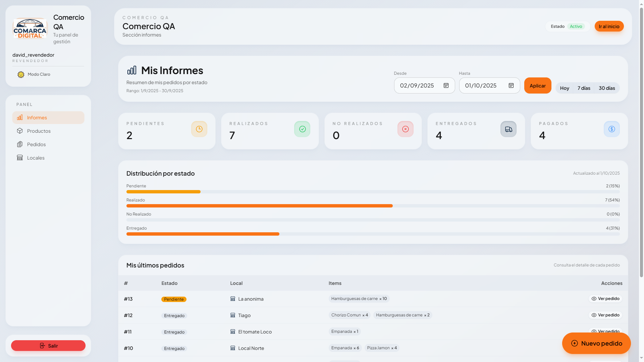The width and height of the screenshot is (644, 362).
Task: Click the Realizados green checkmark icon
Action: click(x=302, y=129)
